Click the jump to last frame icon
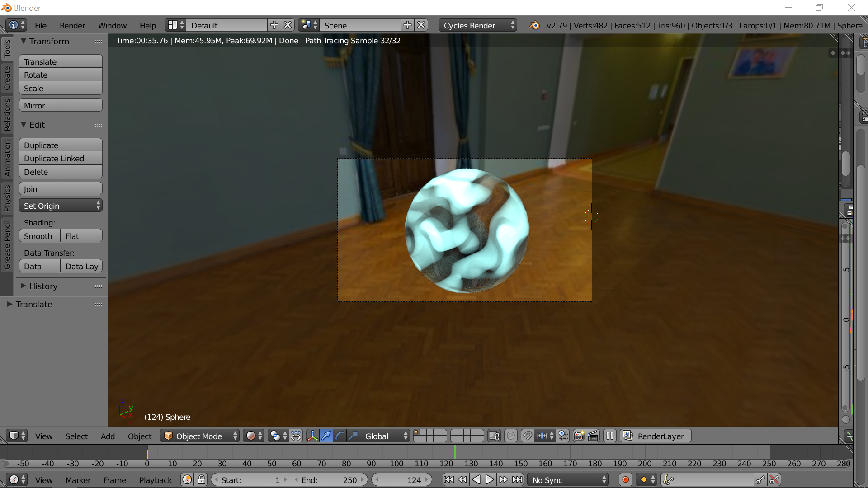This screenshot has height=488, width=868. pyautogui.click(x=517, y=480)
